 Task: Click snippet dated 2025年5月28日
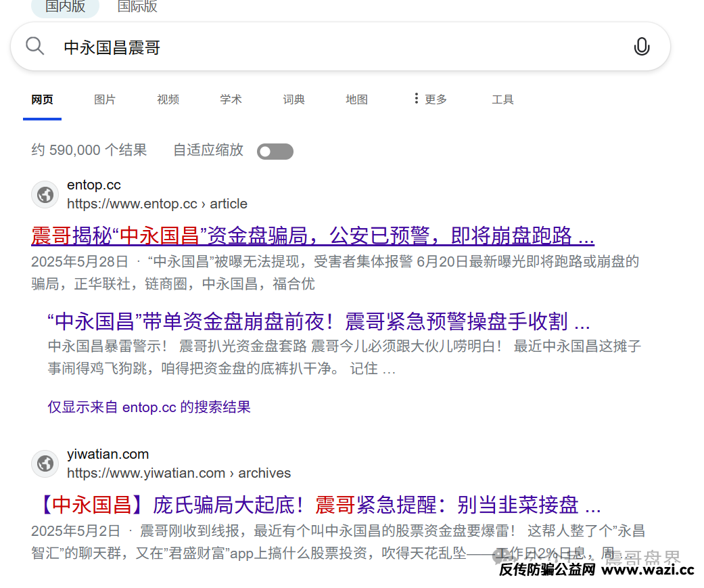tap(335, 272)
